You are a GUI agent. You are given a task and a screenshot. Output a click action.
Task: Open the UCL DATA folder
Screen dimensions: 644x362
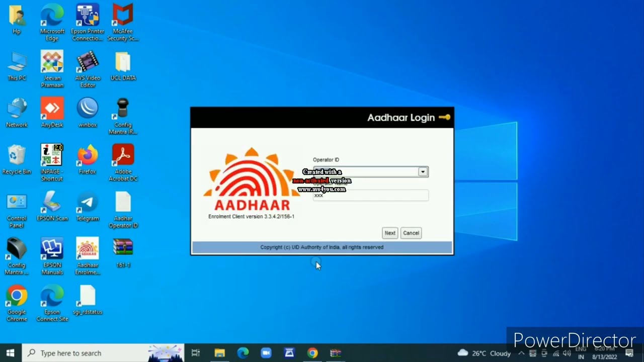pos(123,66)
